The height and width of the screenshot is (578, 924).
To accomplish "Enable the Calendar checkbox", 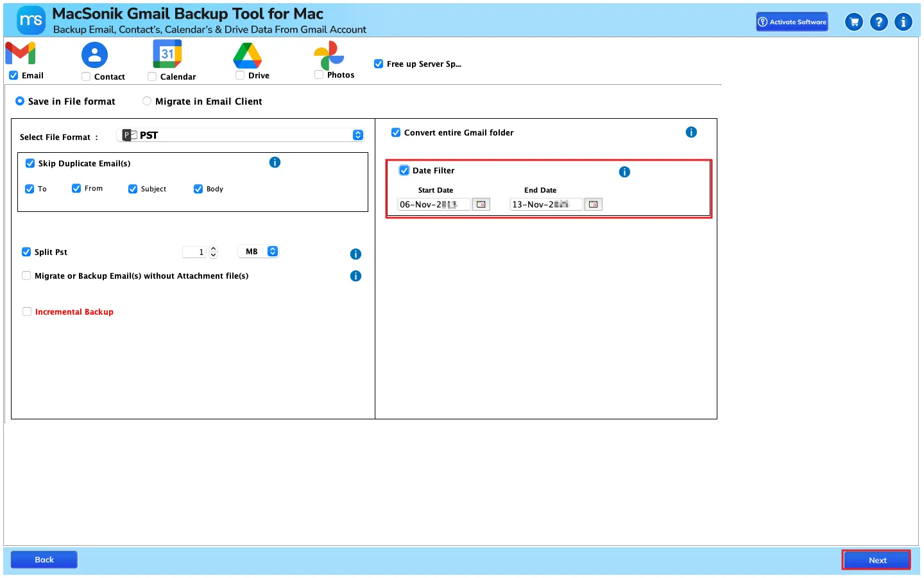I will [x=152, y=77].
